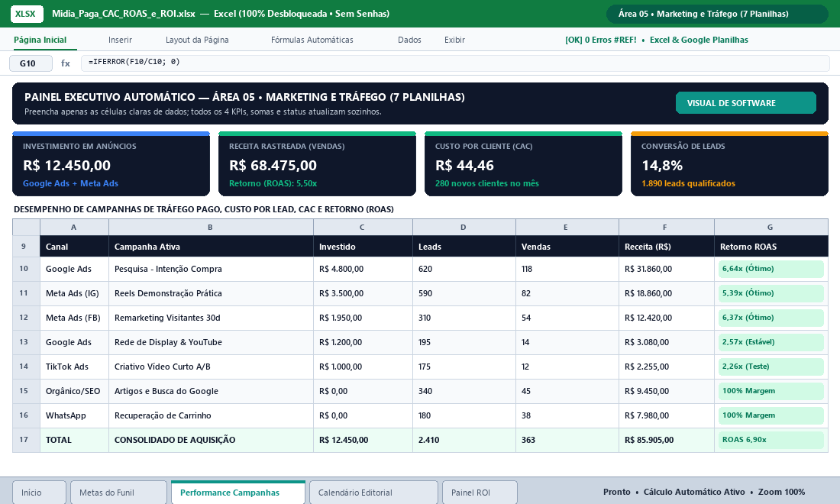Click the 2,26x (Teste) ROAS badge

pos(771,367)
